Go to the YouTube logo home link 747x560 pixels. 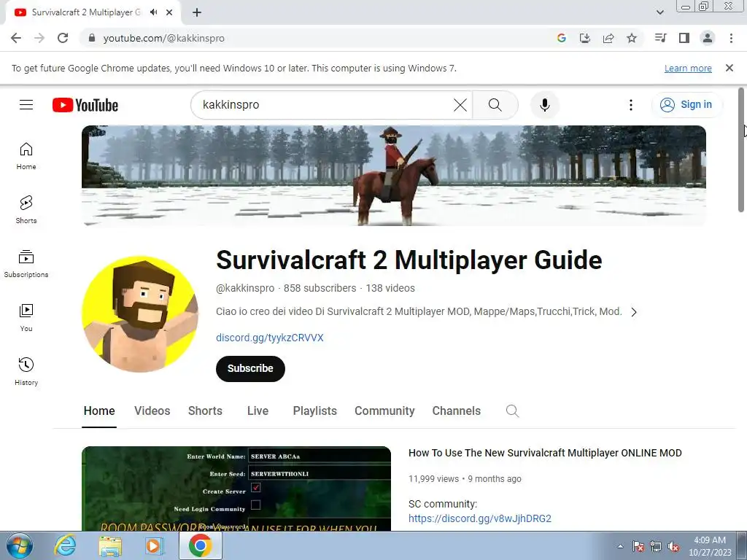tap(85, 105)
